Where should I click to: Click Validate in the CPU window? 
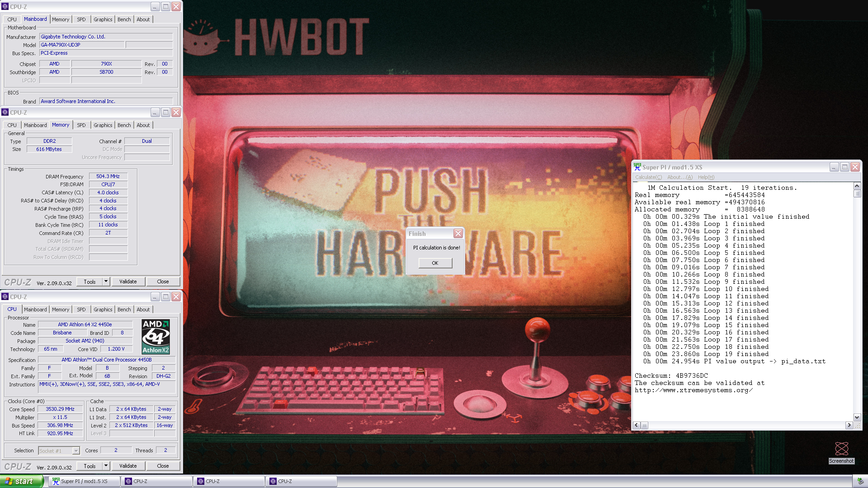click(128, 466)
